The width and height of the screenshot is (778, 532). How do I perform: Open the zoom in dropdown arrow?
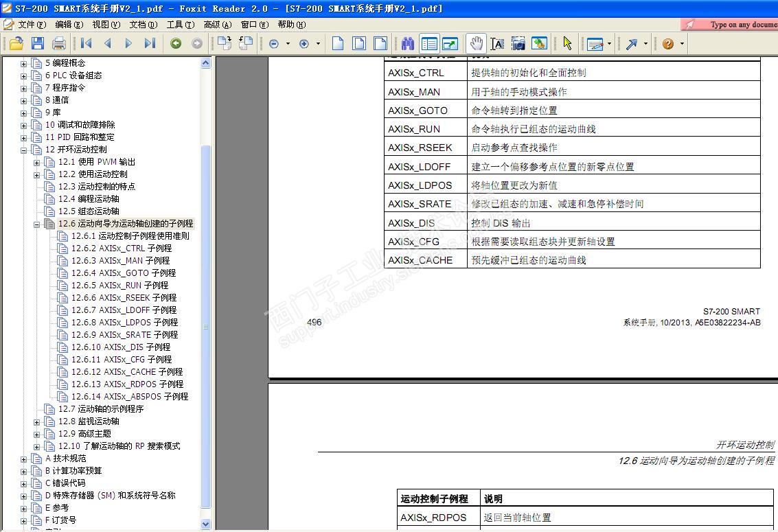click(318, 44)
